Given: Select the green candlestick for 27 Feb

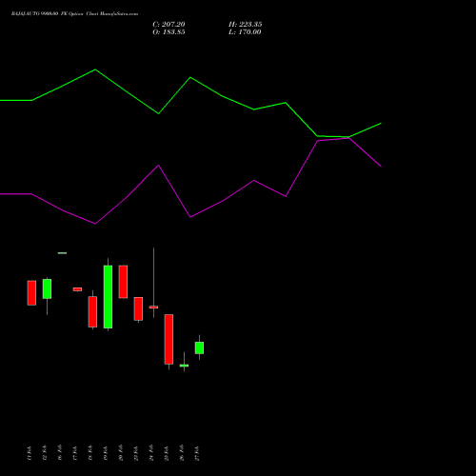Looking at the screenshot, I should point(199,347).
